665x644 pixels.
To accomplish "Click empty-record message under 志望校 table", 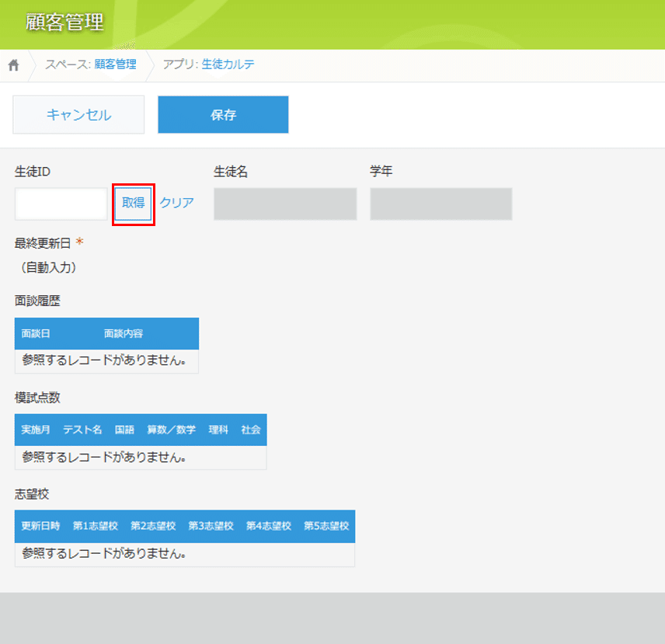I will pyautogui.click(x=104, y=553).
